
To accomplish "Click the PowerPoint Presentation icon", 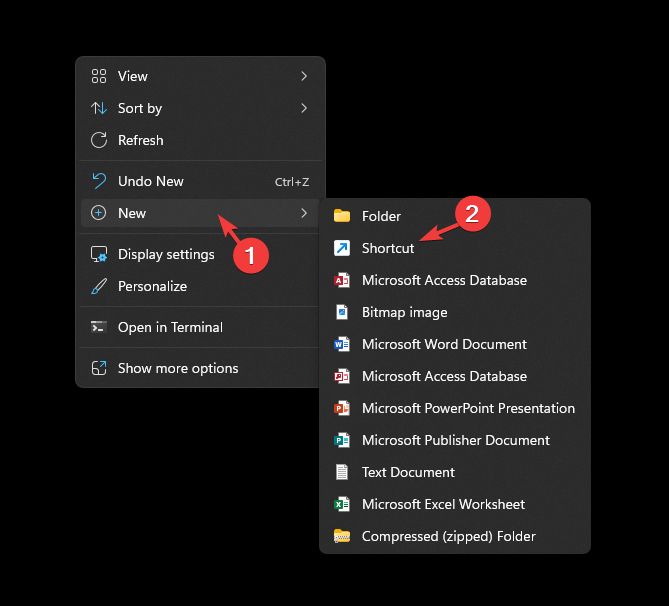I will point(342,408).
